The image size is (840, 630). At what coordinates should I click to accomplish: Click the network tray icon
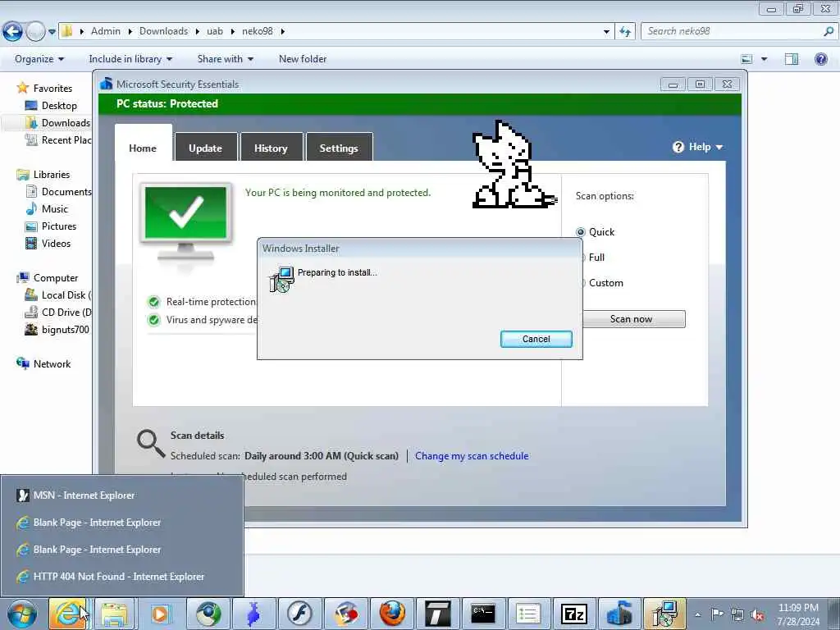pos(737,614)
